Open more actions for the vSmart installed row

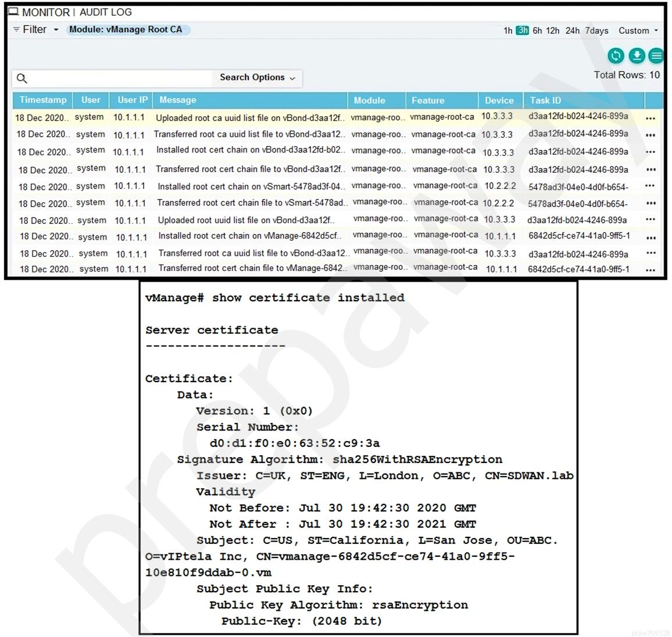point(650,186)
